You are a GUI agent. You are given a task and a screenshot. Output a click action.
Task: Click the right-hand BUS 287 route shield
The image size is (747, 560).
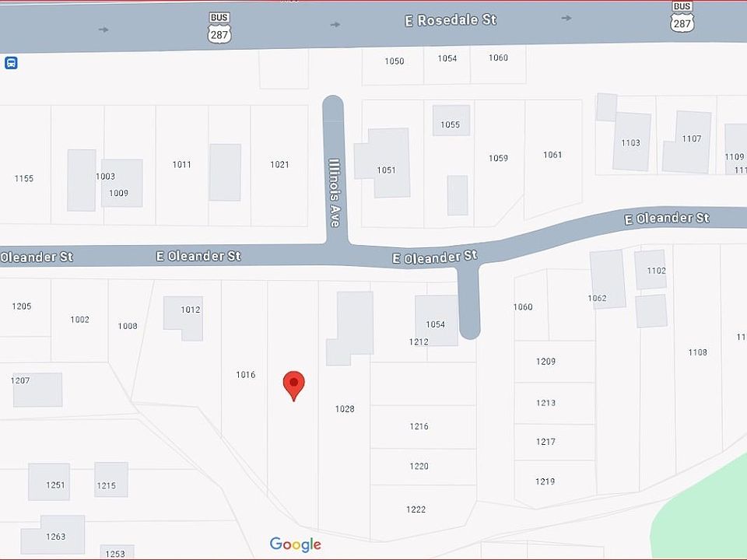click(682, 17)
